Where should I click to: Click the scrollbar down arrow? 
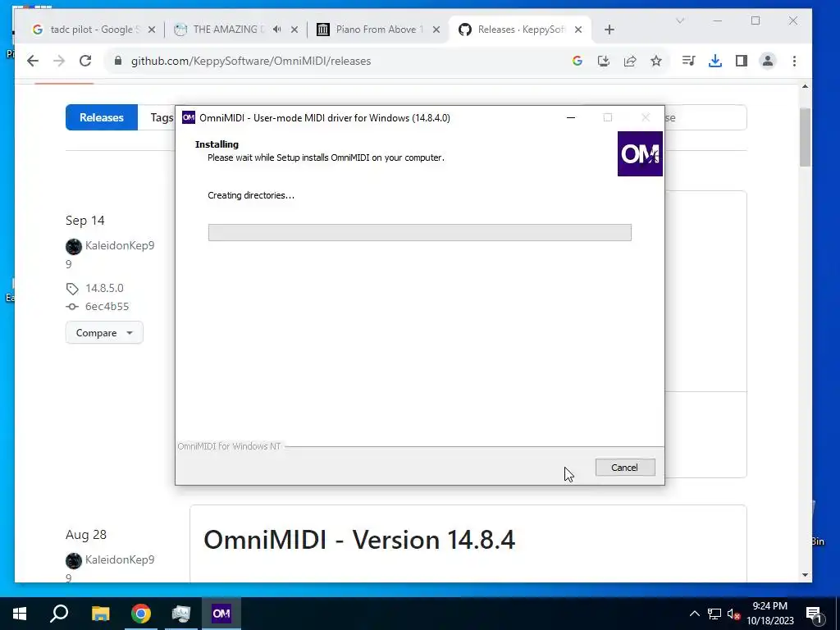click(806, 575)
